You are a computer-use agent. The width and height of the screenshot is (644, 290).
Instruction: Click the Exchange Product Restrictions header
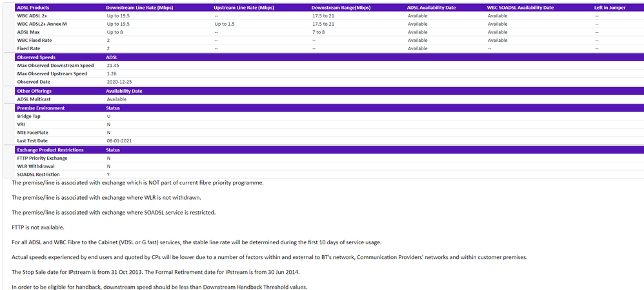click(50, 150)
